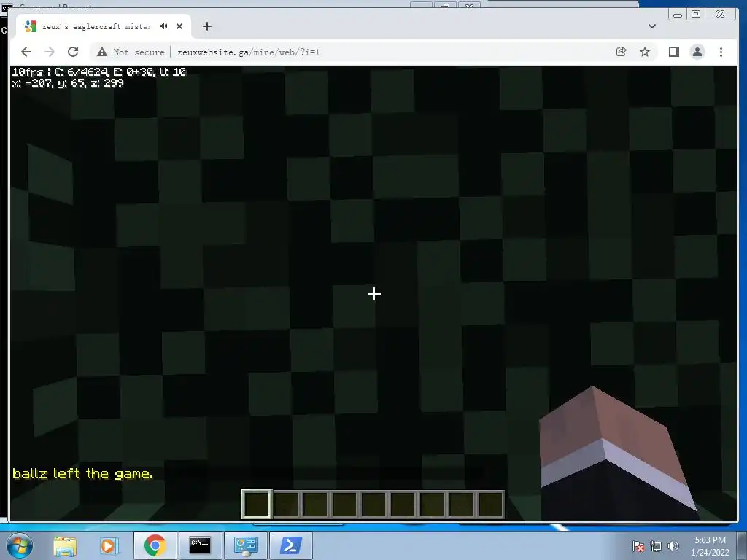Open the Chrome profile avatar menu
The width and height of the screenshot is (747, 560).
point(697,52)
